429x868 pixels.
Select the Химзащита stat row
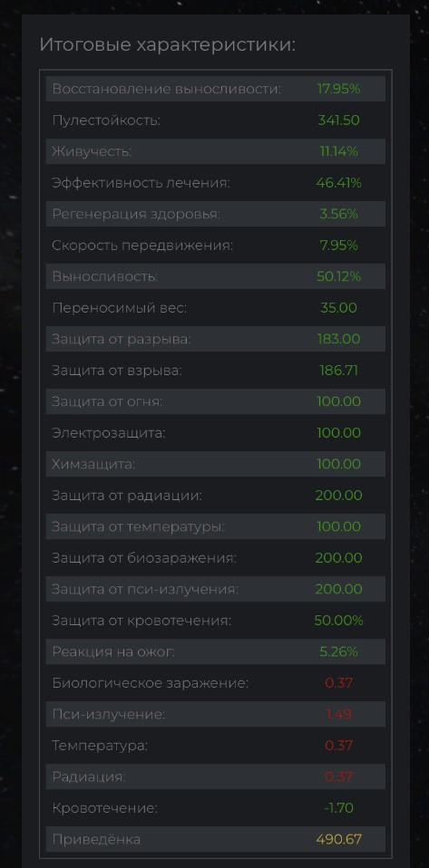coord(216,464)
